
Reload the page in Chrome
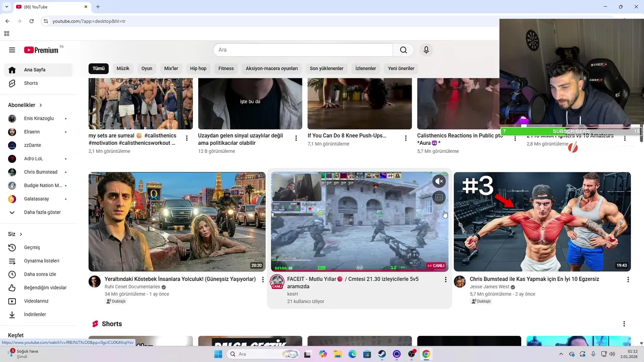tap(31, 21)
